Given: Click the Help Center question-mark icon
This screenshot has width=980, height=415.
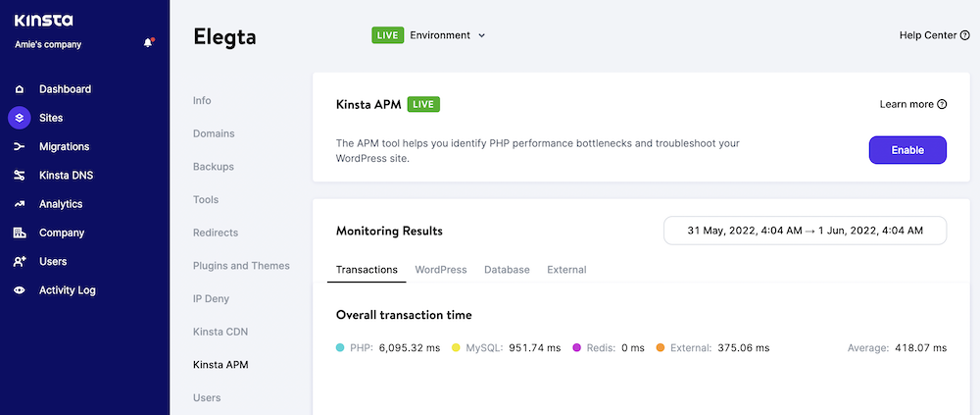Looking at the screenshot, I should [965, 35].
